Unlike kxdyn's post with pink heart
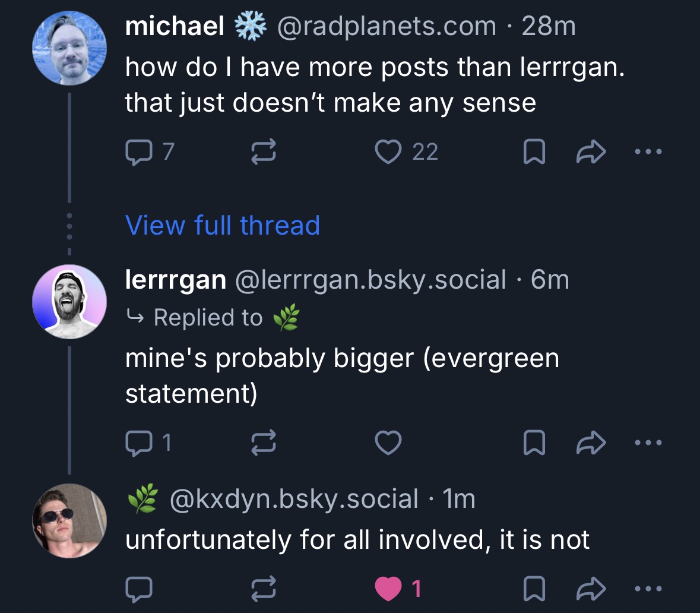The width and height of the screenshot is (700, 613). [389, 589]
